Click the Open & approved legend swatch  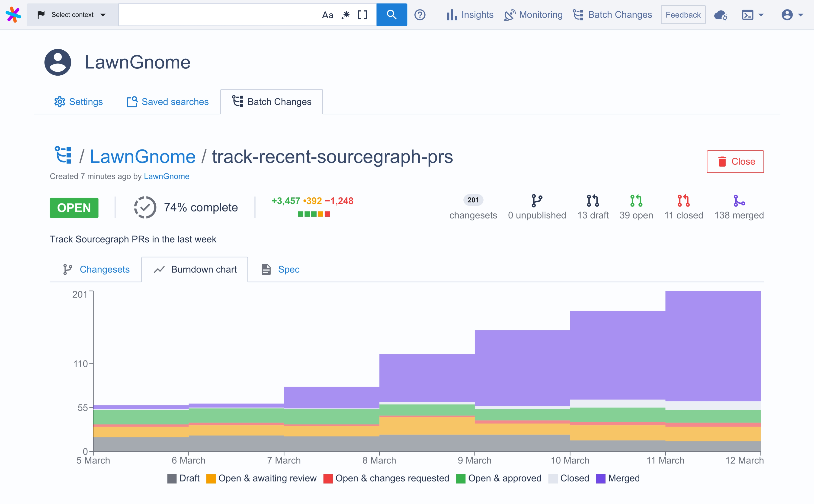pyautogui.click(x=461, y=479)
